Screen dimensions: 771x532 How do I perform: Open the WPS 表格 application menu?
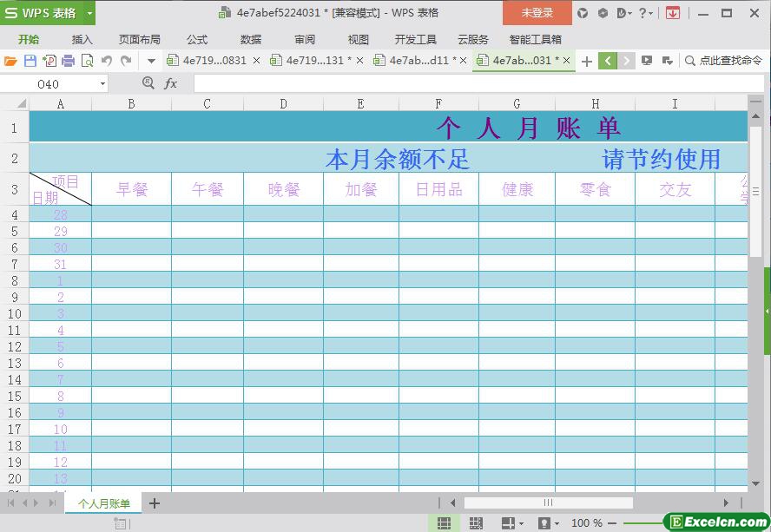(47, 13)
